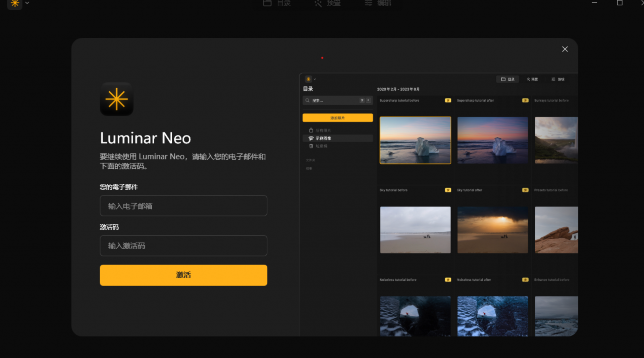Focus the 输入电子邮箱 email field

click(183, 206)
